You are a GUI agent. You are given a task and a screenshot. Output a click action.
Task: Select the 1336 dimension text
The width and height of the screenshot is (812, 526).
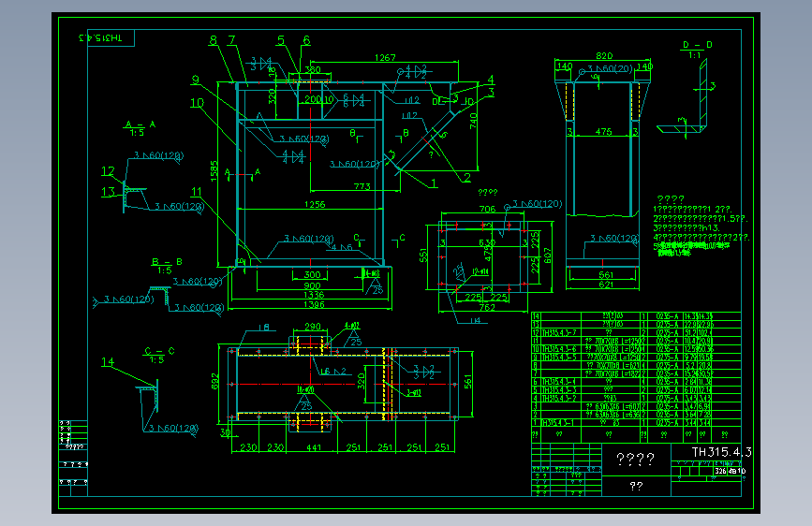coord(314,295)
